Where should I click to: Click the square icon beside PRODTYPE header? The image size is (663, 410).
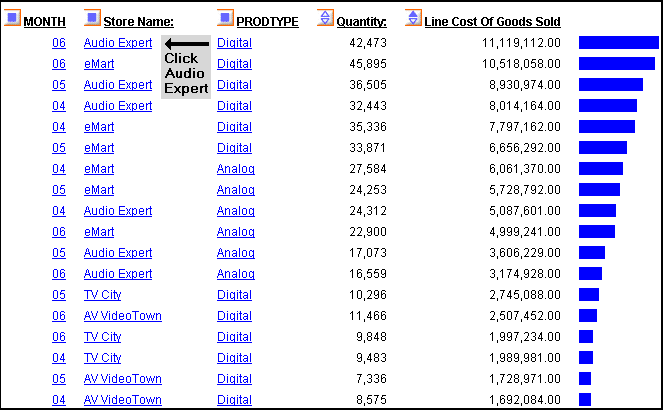click(225, 18)
